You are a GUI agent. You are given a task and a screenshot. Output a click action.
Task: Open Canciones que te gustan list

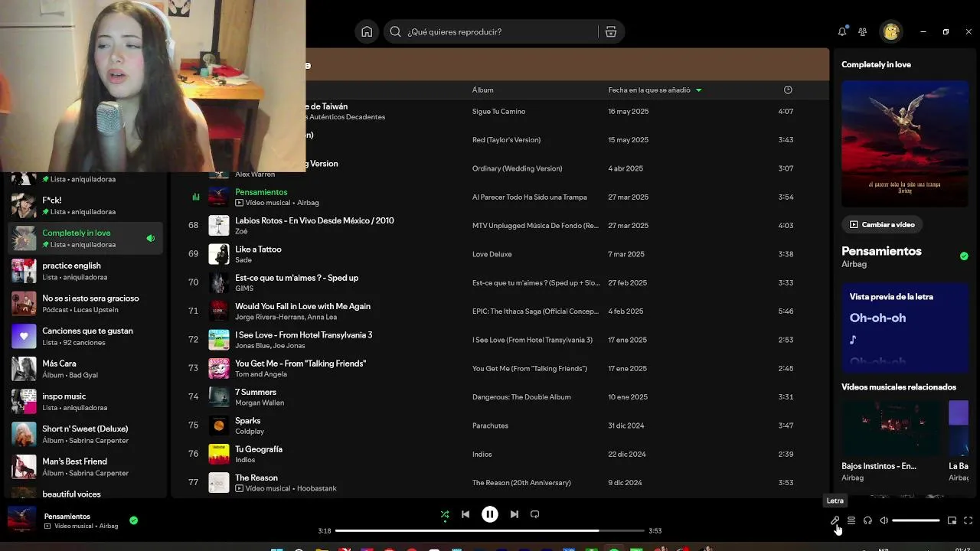(85, 336)
